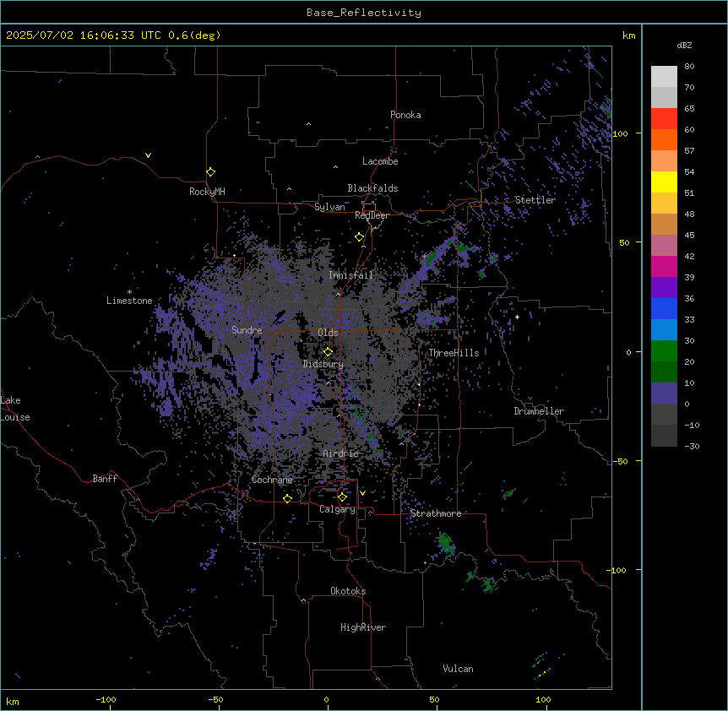Click the Base_Reflectivity title
Viewport: 728px width, 711px height.
click(x=364, y=13)
